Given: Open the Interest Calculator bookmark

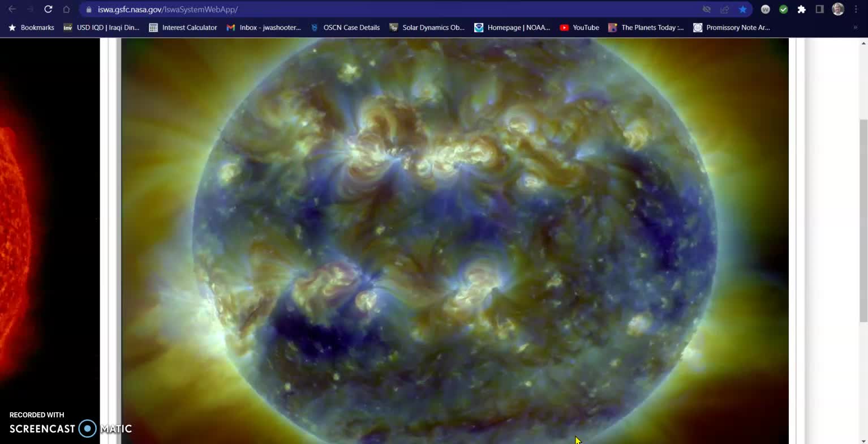Looking at the screenshot, I should [x=183, y=27].
